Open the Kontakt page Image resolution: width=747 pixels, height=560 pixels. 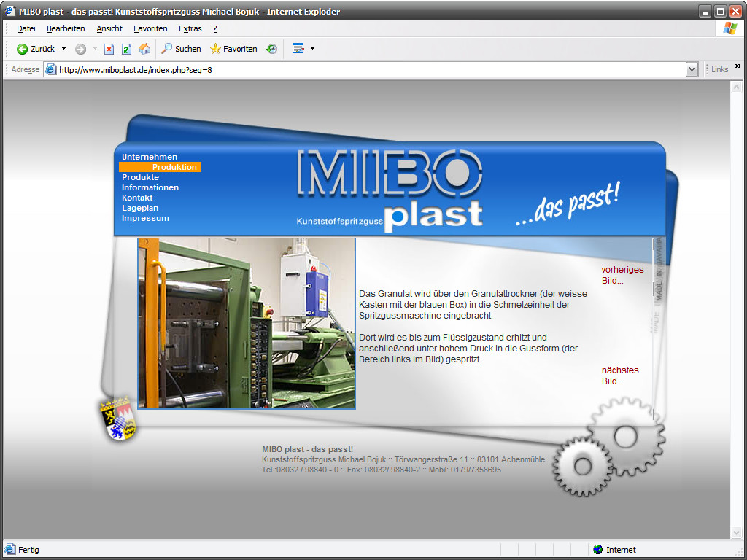[x=137, y=198]
